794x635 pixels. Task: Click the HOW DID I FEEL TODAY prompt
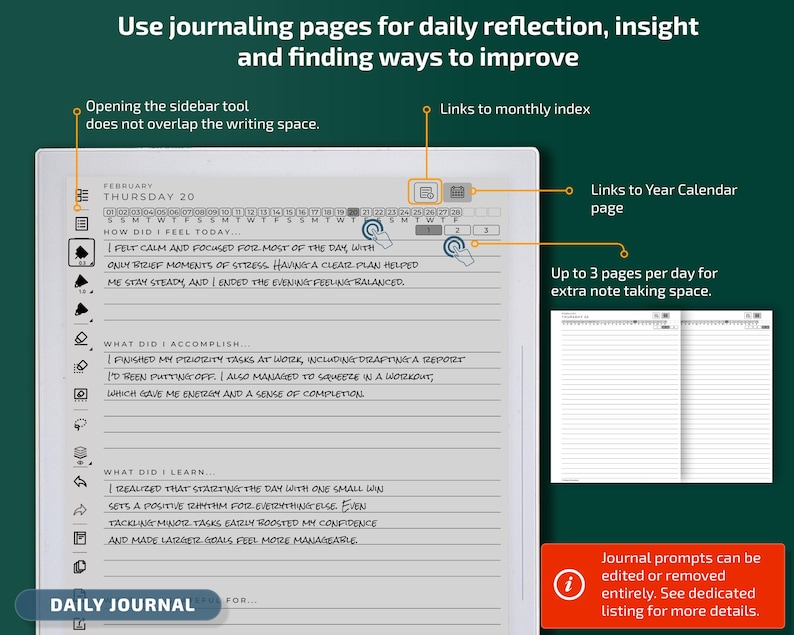pos(172,232)
